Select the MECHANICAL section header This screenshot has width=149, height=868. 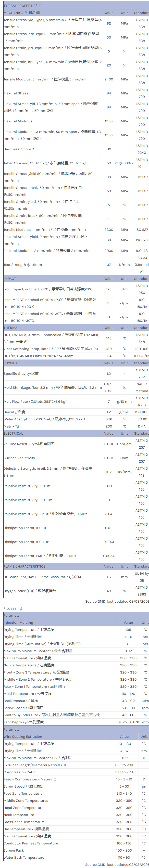tap(22, 13)
